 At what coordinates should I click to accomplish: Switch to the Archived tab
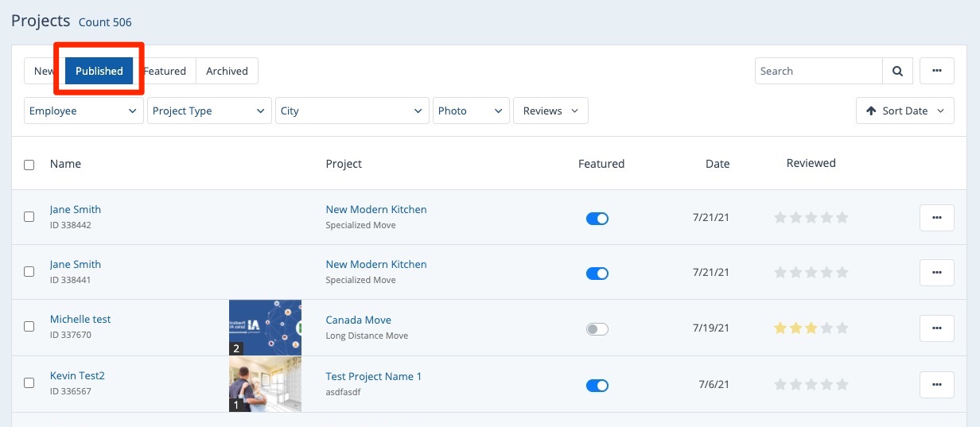click(x=227, y=71)
